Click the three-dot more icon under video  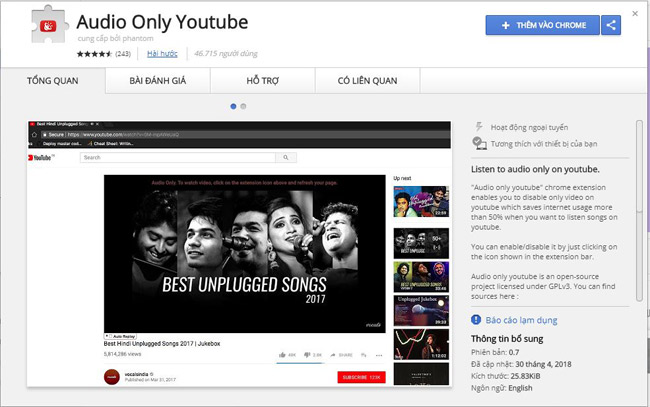[x=379, y=355]
